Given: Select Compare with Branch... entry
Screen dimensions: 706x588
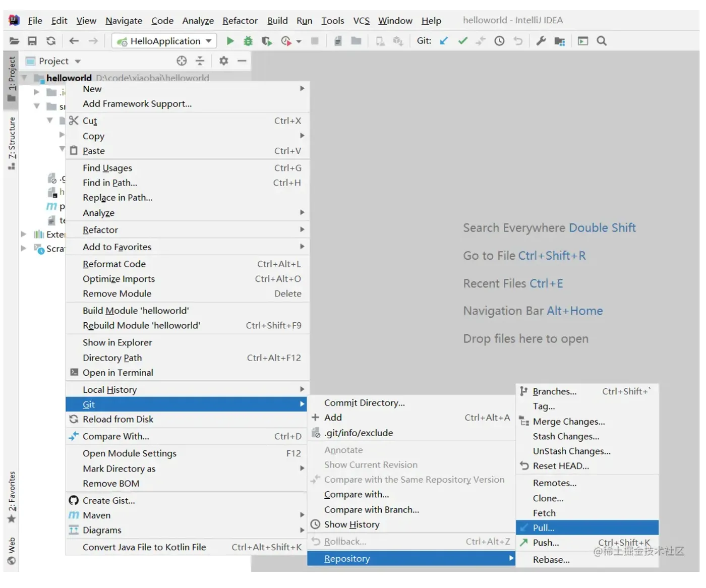Looking at the screenshot, I should point(411,510).
